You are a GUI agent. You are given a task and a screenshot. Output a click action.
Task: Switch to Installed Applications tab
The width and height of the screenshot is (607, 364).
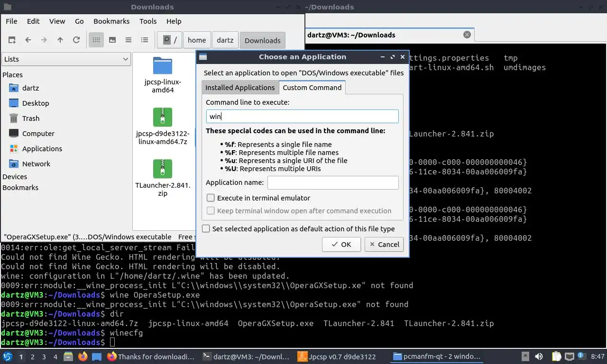click(x=240, y=88)
